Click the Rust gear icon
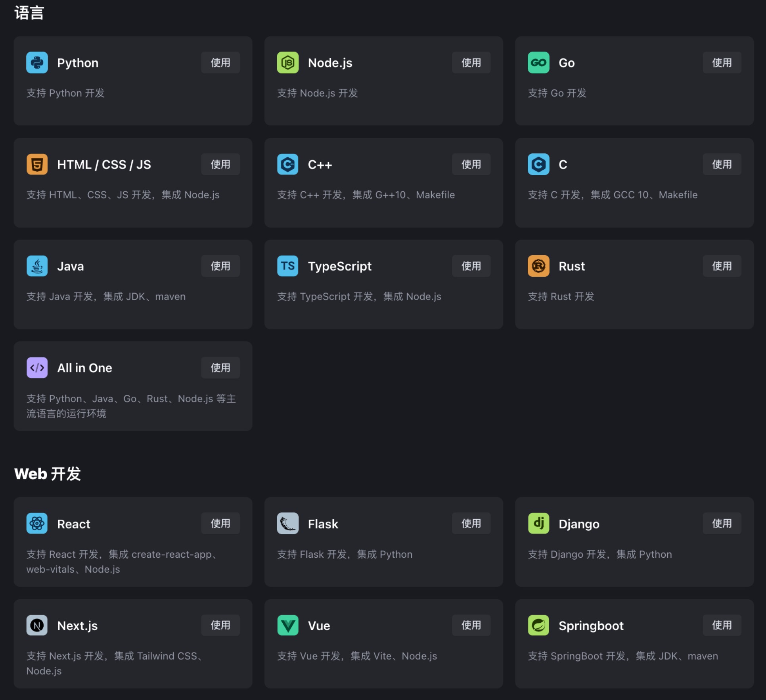Viewport: 766px width, 700px height. pyautogui.click(x=538, y=266)
